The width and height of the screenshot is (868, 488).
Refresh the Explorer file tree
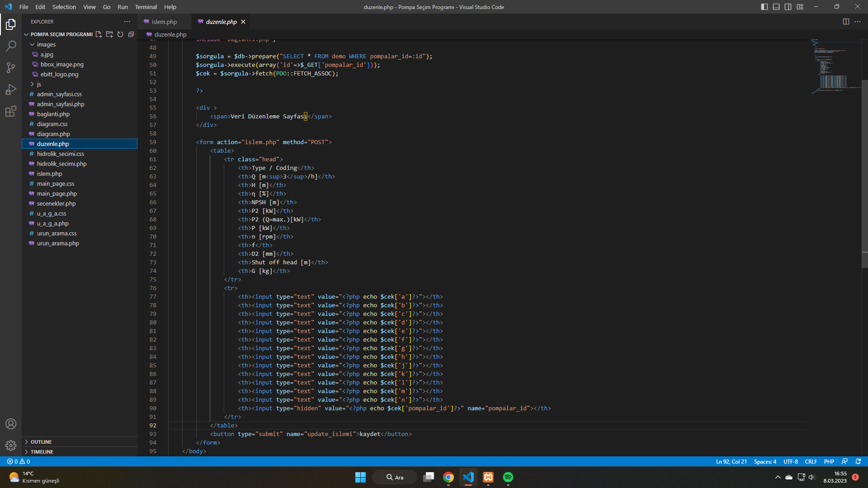click(120, 34)
